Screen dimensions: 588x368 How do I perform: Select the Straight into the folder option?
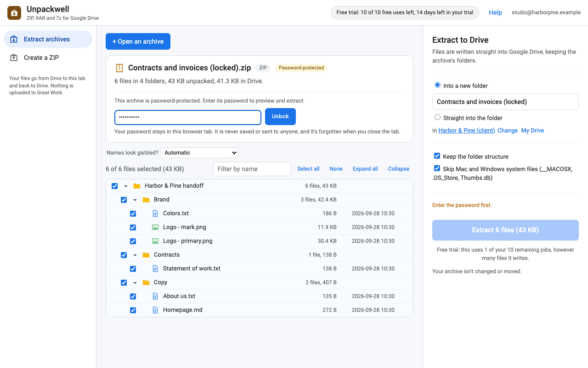tap(437, 117)
